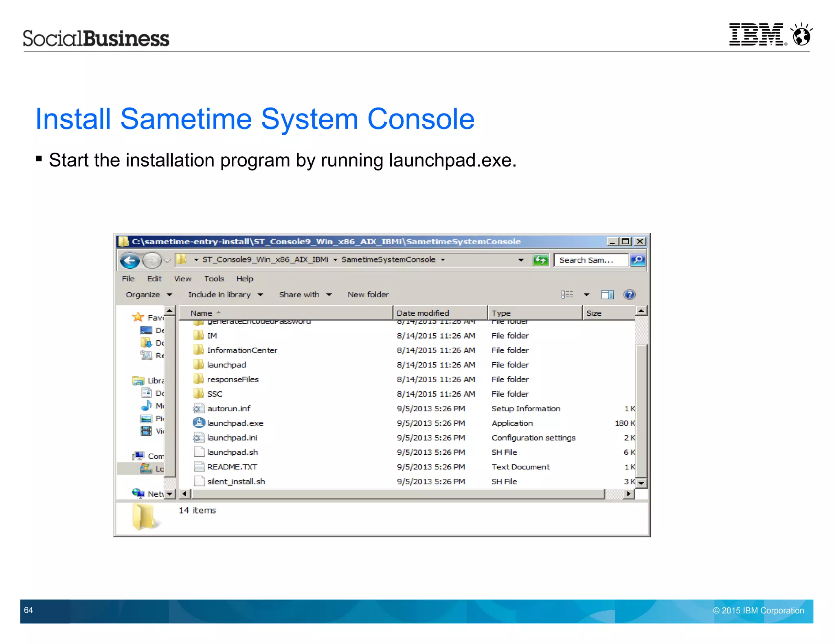Screen dimensions: 834x644
Task: Open the address bar history dropdown
Action: pyautogui.click(x=520, y=260)
